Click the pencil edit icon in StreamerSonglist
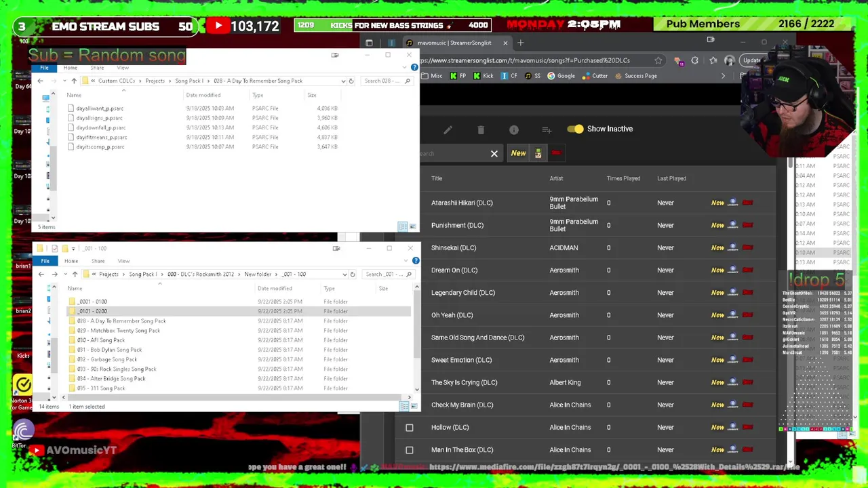This screenshot has height=488, width=868. 448,129
